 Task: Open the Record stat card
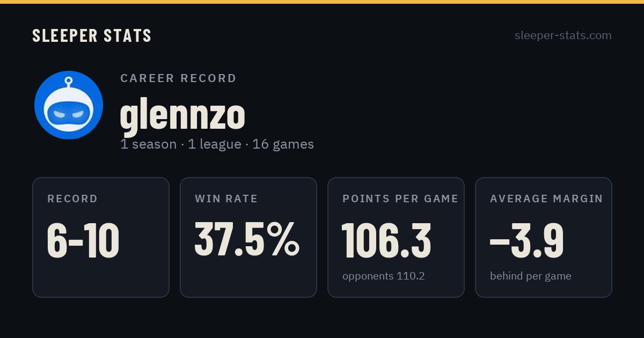point(101,237)
